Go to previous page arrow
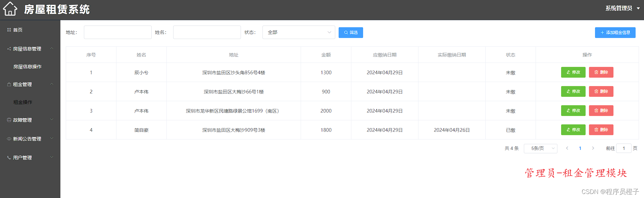The height and width of the screenshot is (198, 644). (x=567, y=148)
